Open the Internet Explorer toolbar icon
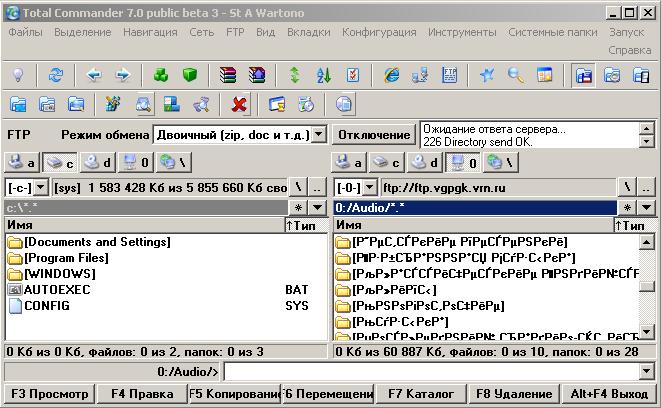 (x=391, y=75)
